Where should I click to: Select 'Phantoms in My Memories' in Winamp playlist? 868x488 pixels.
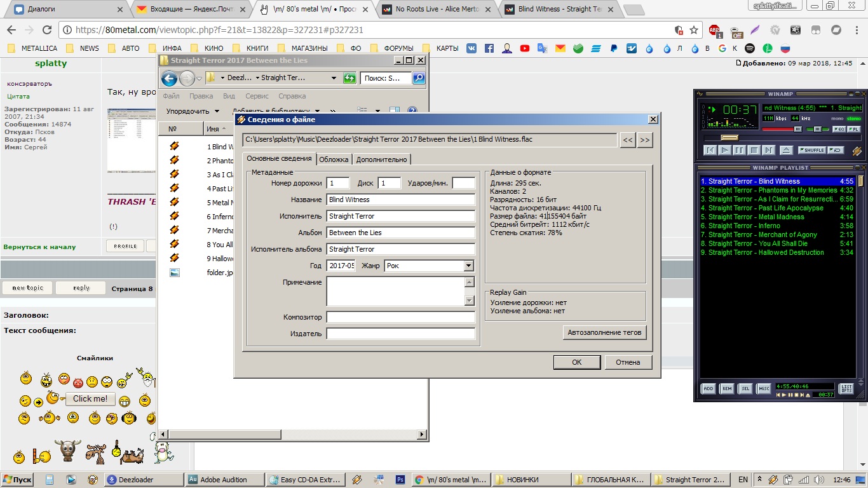point(777,190)
